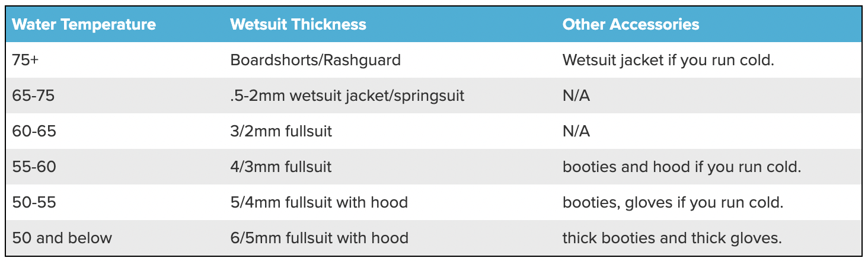
Task: Select the 50-55 temperature cell
Action: [34, 202]
